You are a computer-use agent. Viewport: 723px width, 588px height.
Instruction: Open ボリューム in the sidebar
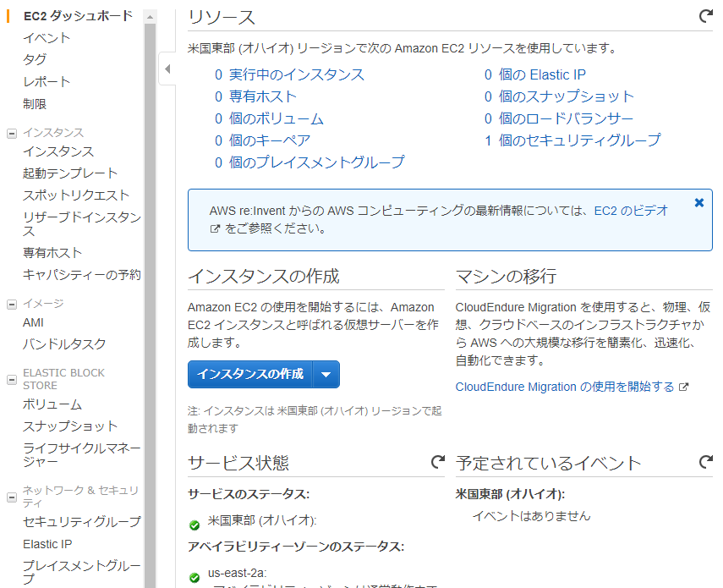click(x=52, y=404)
